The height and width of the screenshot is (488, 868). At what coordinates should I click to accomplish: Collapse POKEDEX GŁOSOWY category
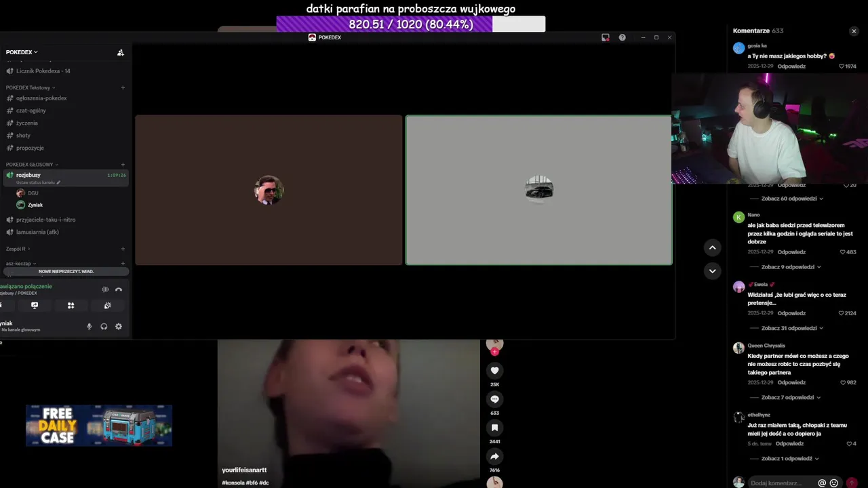tap(32, 165)
